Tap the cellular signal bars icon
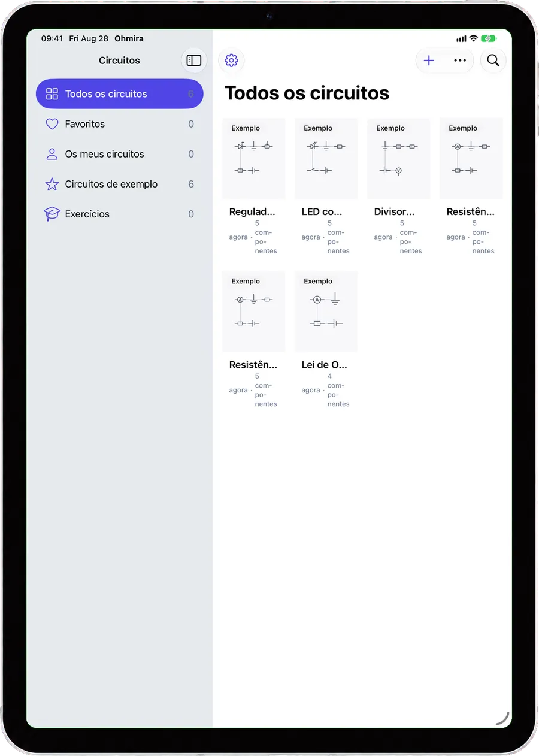 pos(461,38)
